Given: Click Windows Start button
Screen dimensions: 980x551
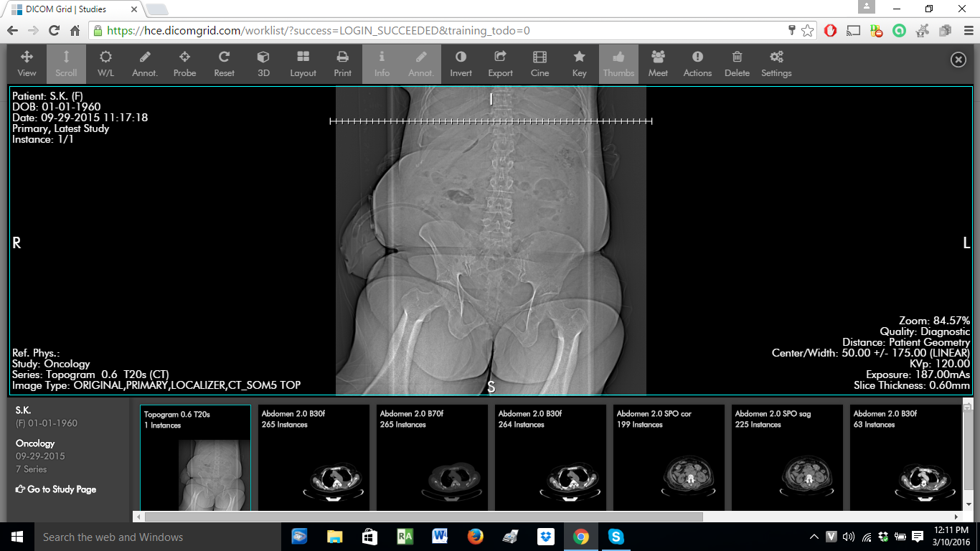Looking at the screenshot, I should click(17, 537).
